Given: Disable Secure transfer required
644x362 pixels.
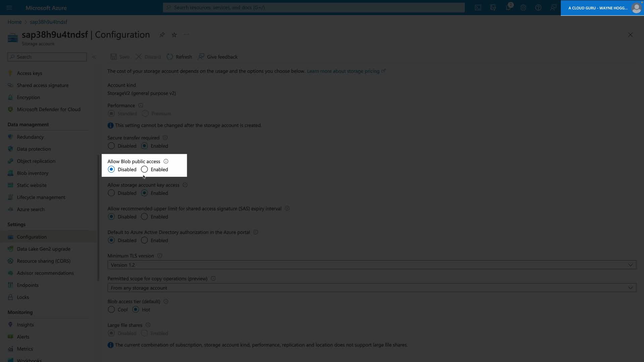Looking at the screenshot, I should [x=111, y=146].
